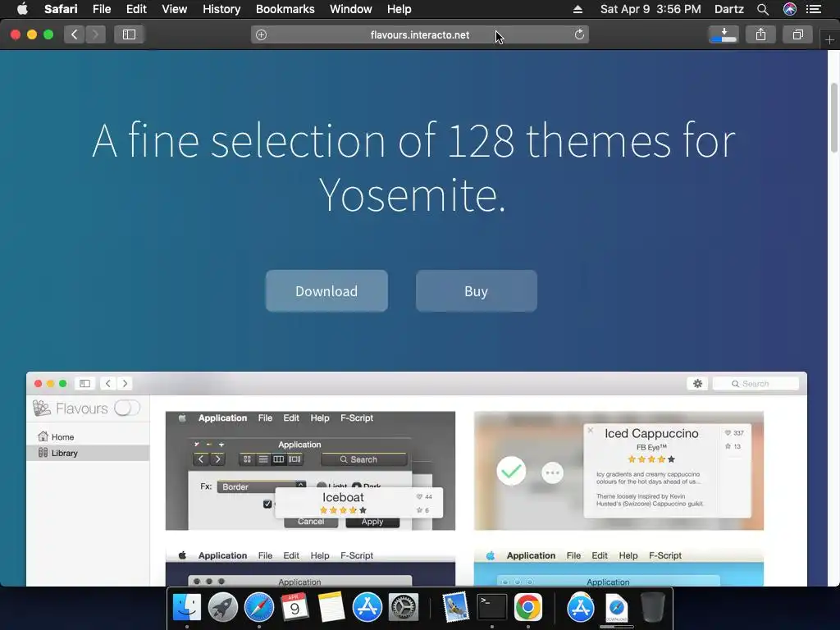
Task: Open Notes in the Dock
Action: click(x=331, y=608)
